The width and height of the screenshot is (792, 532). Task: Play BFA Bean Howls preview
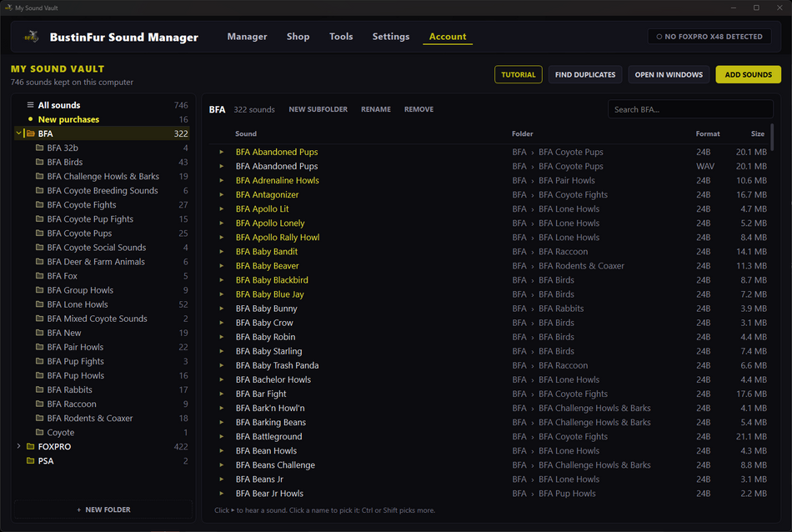[x=221, y=450]
